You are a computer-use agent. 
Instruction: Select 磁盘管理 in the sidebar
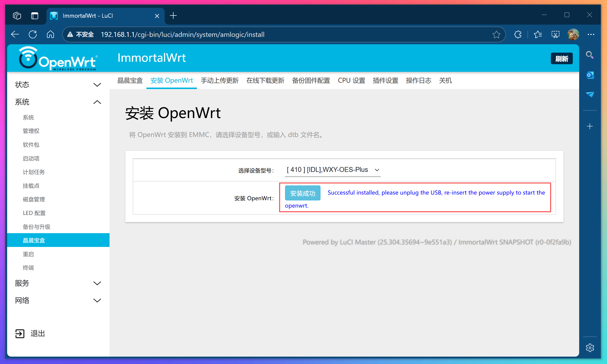(x=34, y=199)
